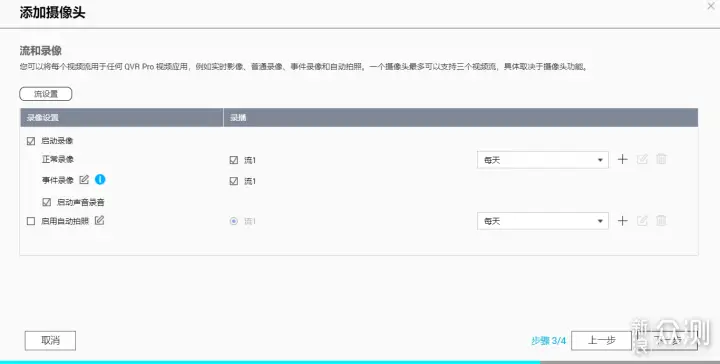Click the plus icon in 正常录像 row

coord(622,160)
